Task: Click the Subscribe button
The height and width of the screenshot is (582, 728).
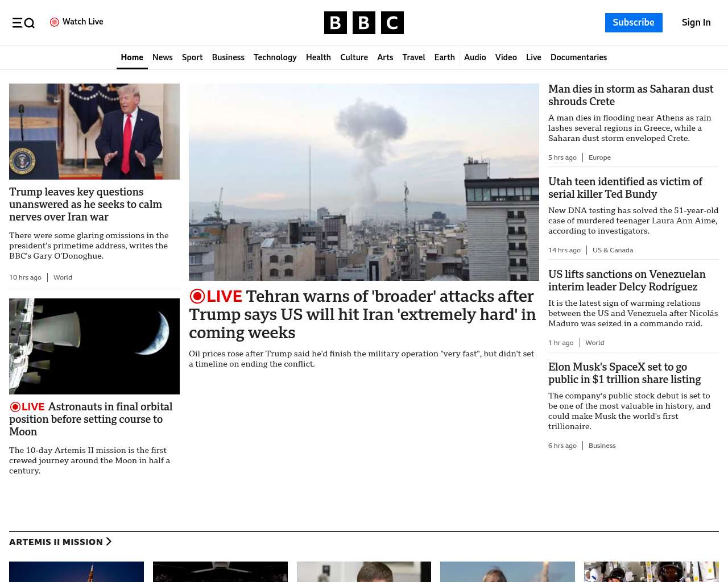Action: (634, 23)
